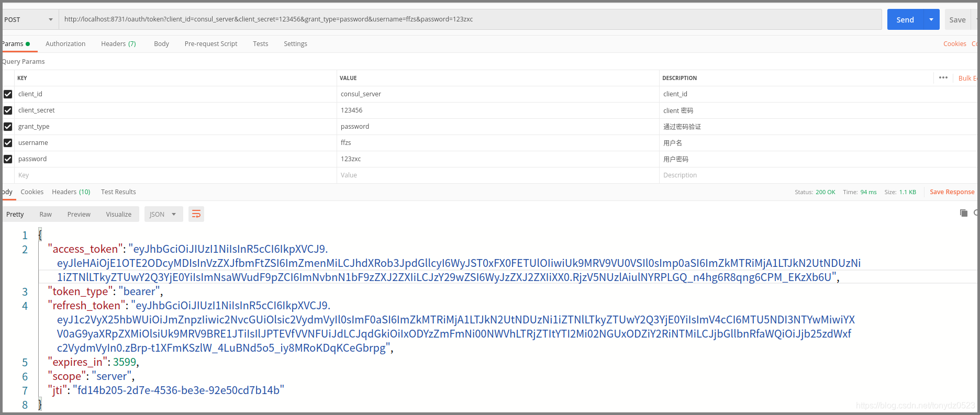Image resolution: width=980 pixels, height=415 pixels.
Task: Click the 123zxc value cell
Action: [x=498, y=159]
